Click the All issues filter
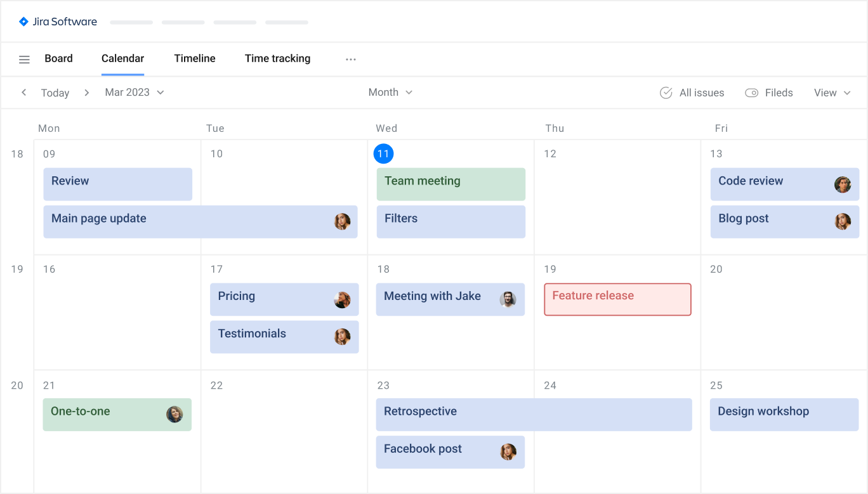868x494 pixels. 701,93
